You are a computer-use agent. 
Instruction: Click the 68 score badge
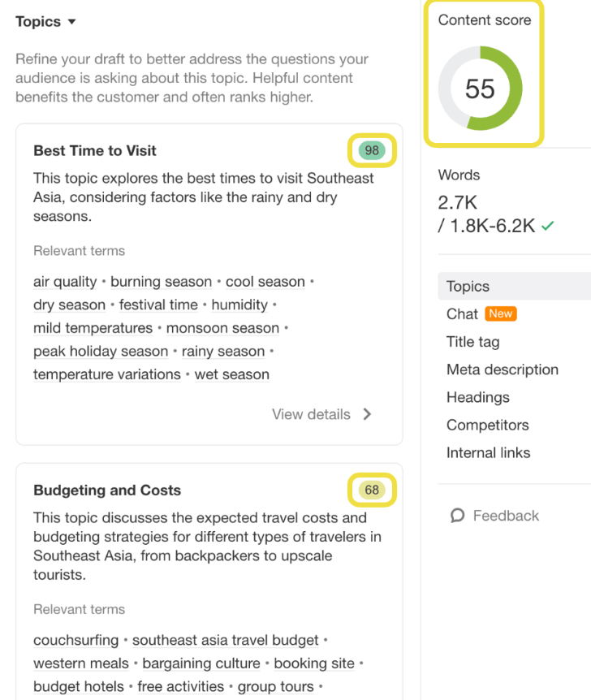[x=372, y=490]
